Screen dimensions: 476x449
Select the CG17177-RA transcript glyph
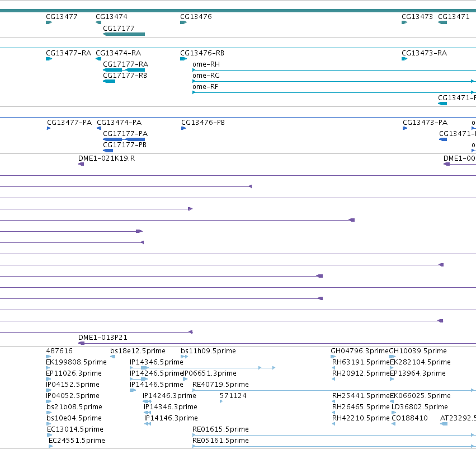click(124, 70)
